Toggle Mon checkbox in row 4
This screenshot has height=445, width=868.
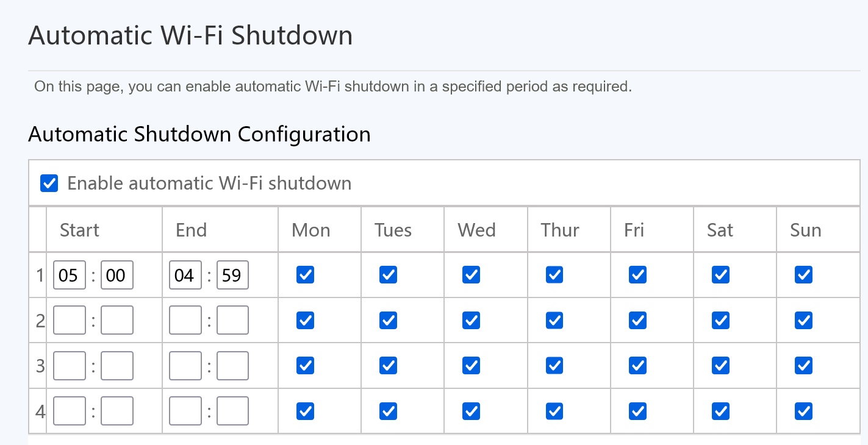(305, 411)
